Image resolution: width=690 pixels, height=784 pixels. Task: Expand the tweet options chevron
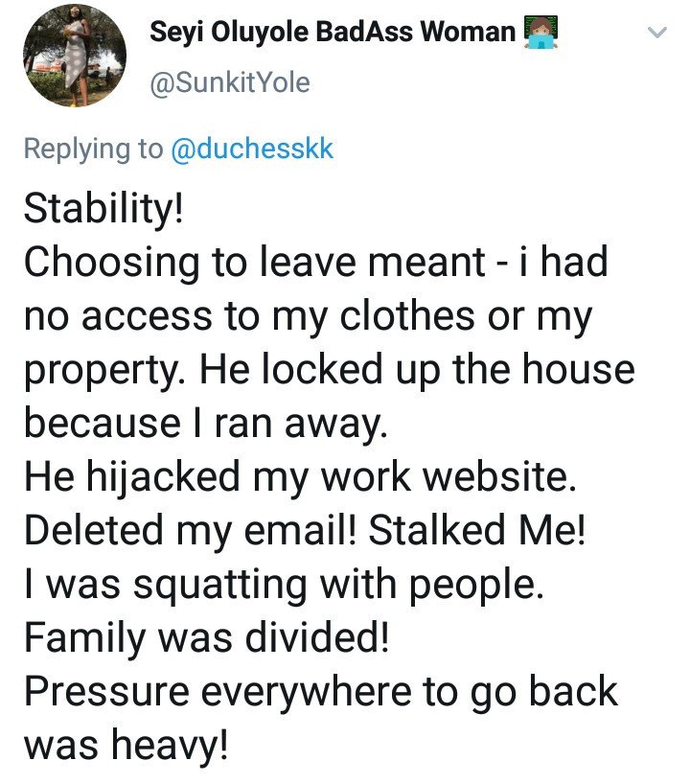pos(657,33)
